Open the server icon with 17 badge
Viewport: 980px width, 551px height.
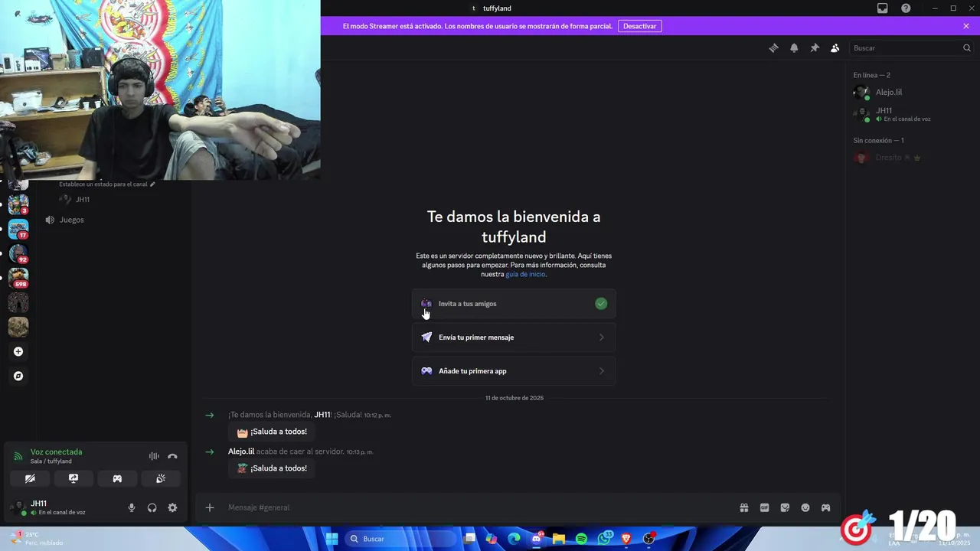click(x=18, y=229)
